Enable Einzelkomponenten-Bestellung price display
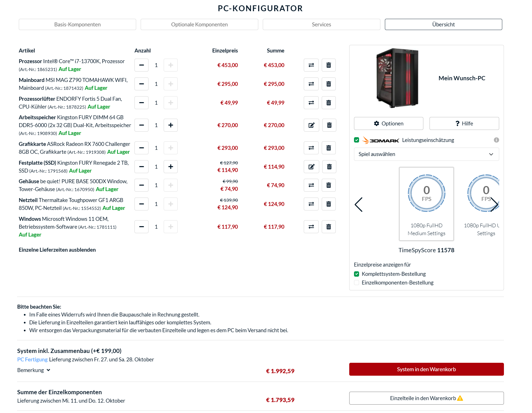The height and width of the screenshot is (413, 532). click(357, 283)
